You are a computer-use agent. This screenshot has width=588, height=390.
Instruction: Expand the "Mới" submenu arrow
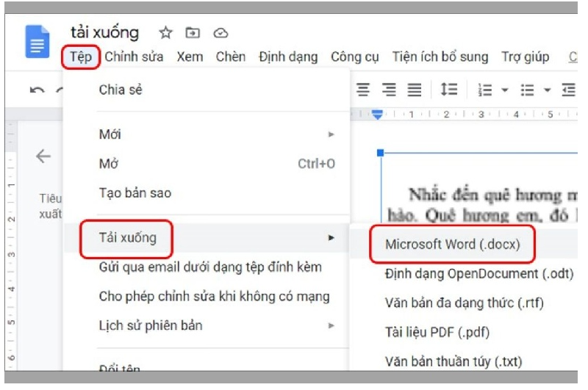[x=331, y=134]
